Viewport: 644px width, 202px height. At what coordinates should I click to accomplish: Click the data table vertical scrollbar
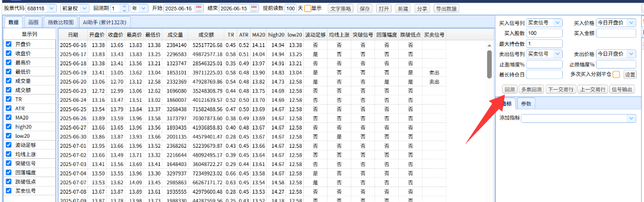coord(489,64)
